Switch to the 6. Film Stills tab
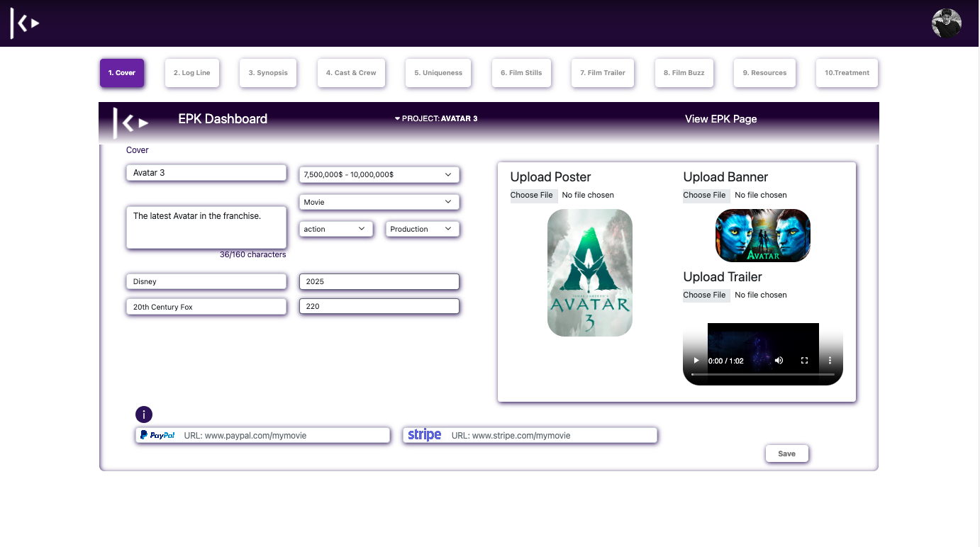The image size is (980, 547). [x=521, y=73]
